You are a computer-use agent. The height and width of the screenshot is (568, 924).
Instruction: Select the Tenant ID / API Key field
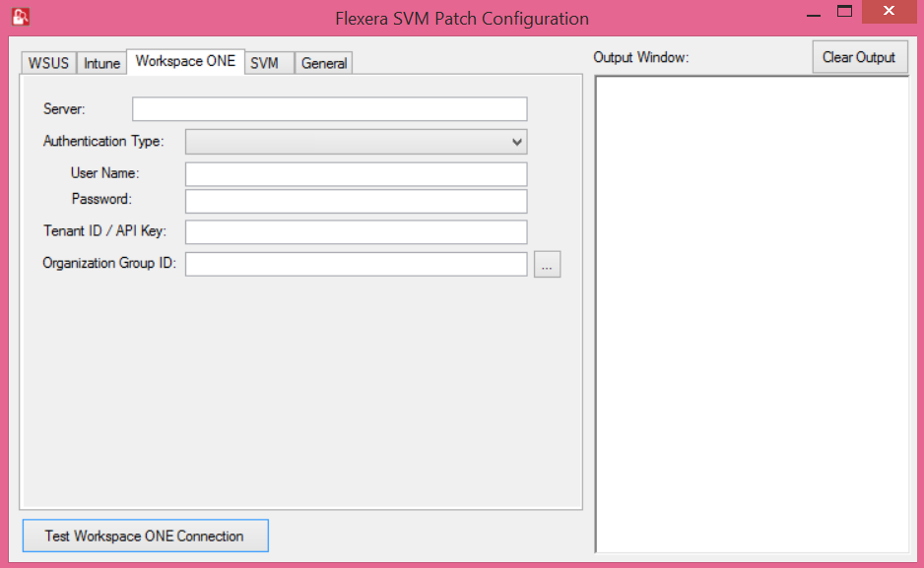[356, 232]
